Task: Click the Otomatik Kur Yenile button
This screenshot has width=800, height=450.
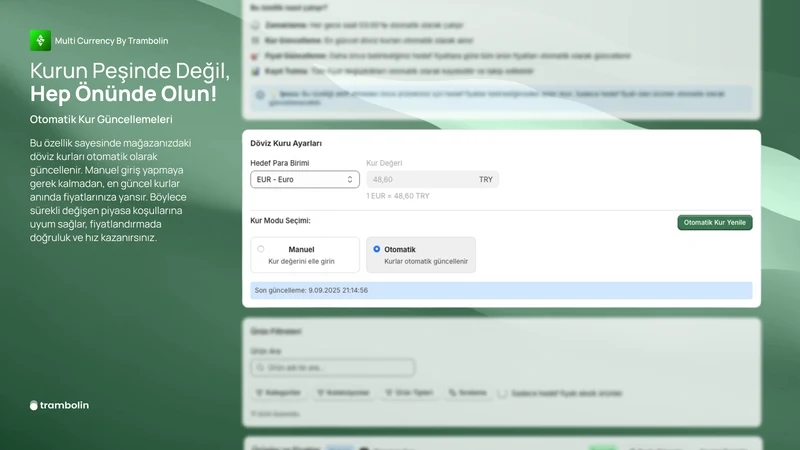Action: 714,222
